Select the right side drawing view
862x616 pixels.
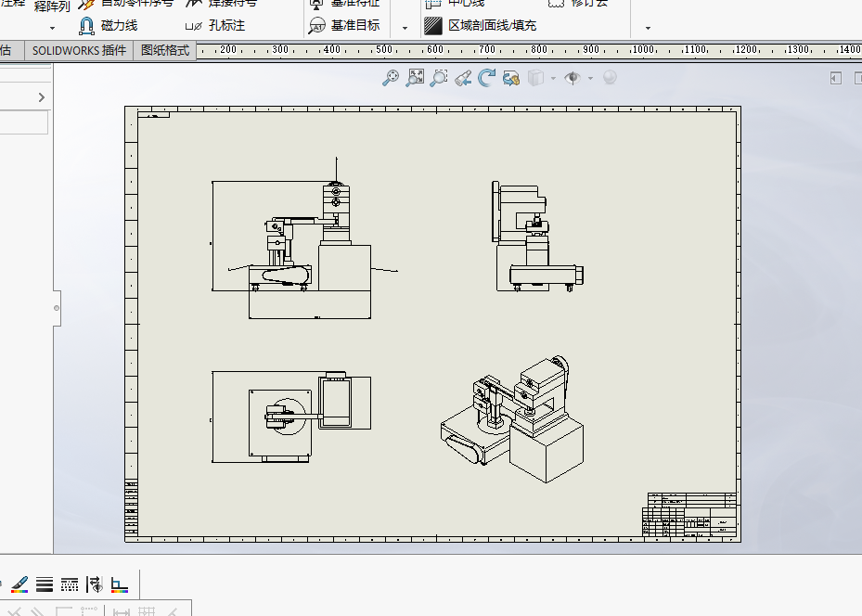(x=537, y=237)
